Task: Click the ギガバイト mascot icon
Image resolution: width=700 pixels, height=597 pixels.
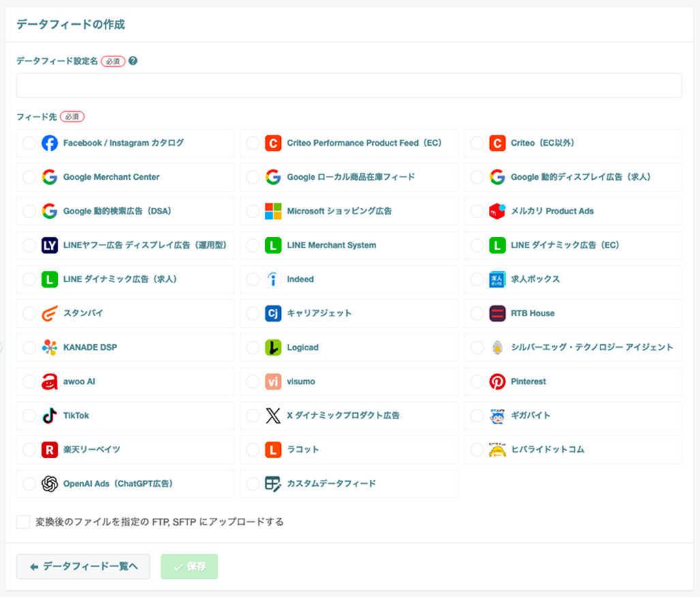Action: tap(498, 416)
